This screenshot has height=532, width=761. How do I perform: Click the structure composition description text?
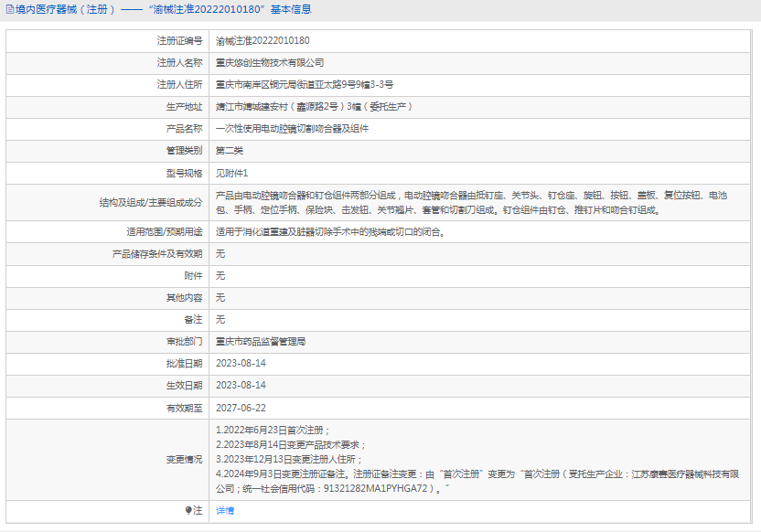[471, 203]
